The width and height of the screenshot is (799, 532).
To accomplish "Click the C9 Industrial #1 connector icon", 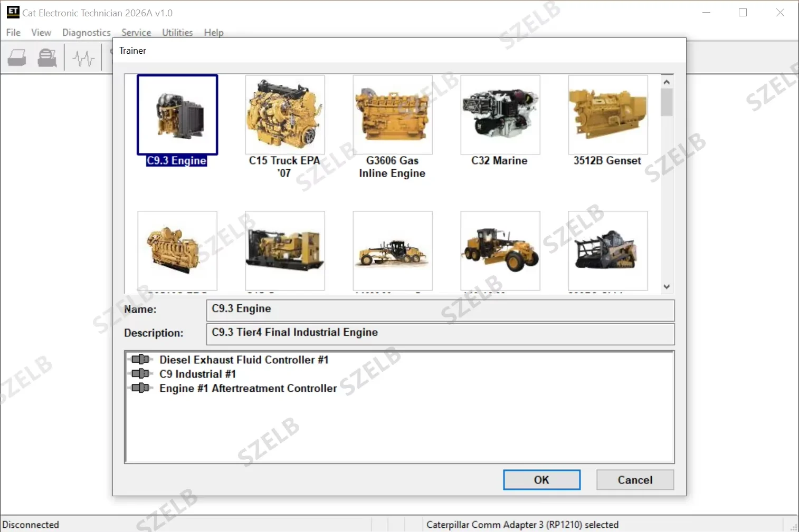I will click(x=140, y=374).
